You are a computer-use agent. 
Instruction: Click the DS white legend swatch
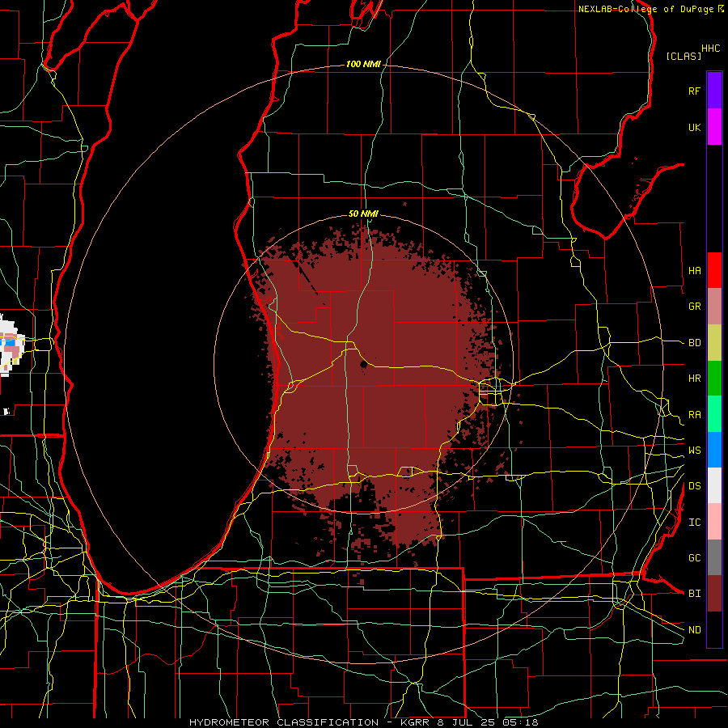(x=714, y=485)
